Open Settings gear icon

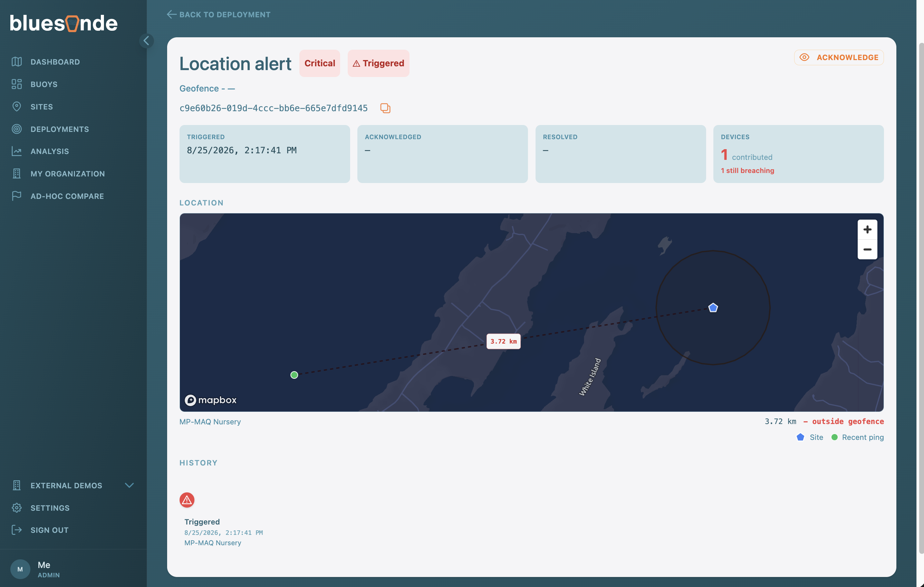tap(17, 508)
